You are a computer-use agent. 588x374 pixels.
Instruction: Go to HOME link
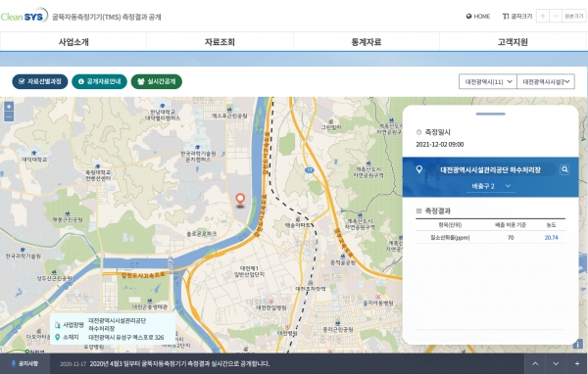478,16
